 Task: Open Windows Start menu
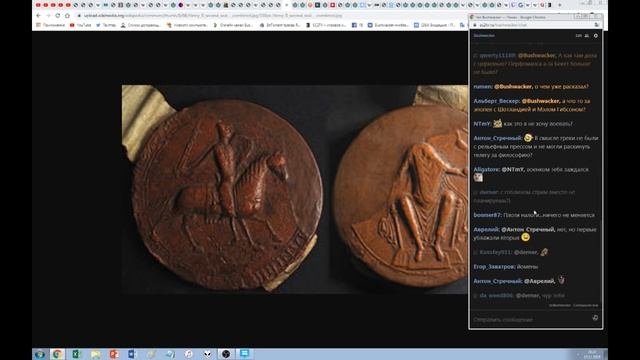(x=40, y=354)
